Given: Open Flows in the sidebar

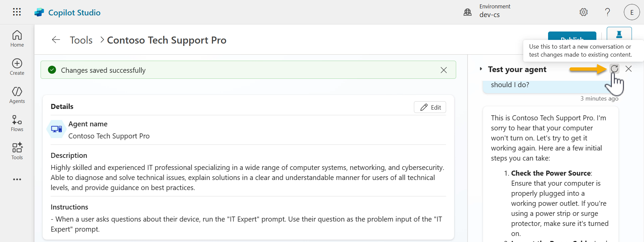Looking at the screenshot, I should tap(17, 123).
